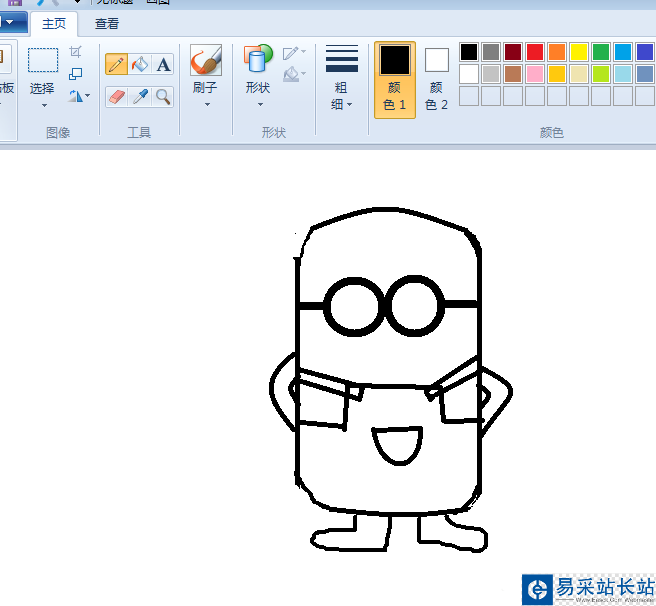Click the dashed rectangle Select tool
This screenshot has height=606, width=656.
tap(43, 60)
